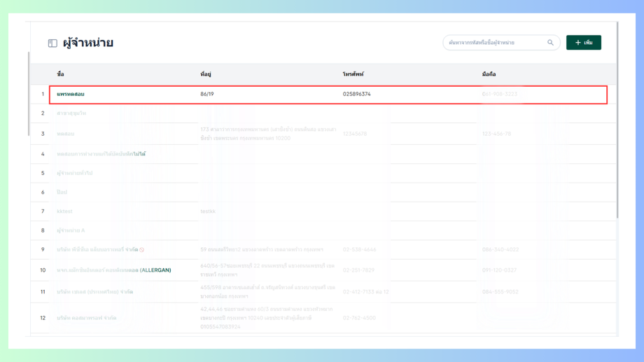Click the address 86/19 cell
Screen dimensions: 644x362
[207, 94]
